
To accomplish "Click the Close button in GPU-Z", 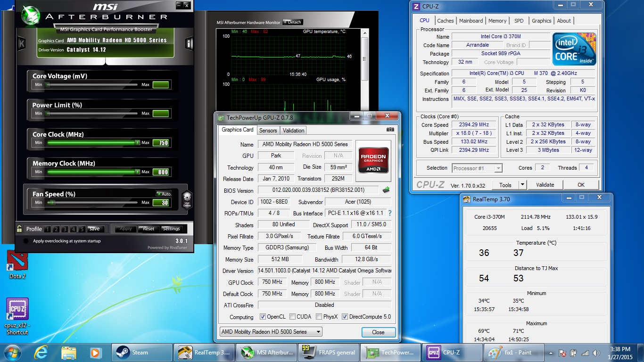I will tap(378, 332).
